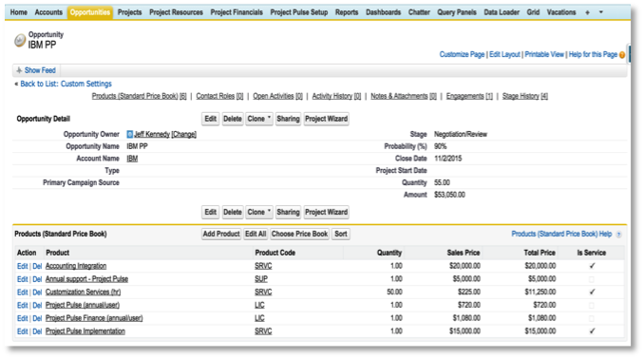This screenshot has width=644, height=359.
Task: Go to the Home tab
Action: pos(19,12)
